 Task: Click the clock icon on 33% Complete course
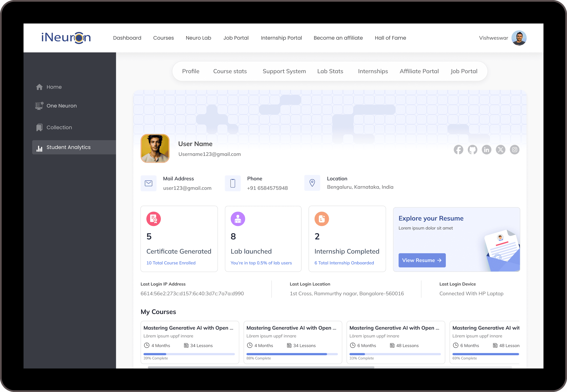pyautogui.click(x=353, y=345)
